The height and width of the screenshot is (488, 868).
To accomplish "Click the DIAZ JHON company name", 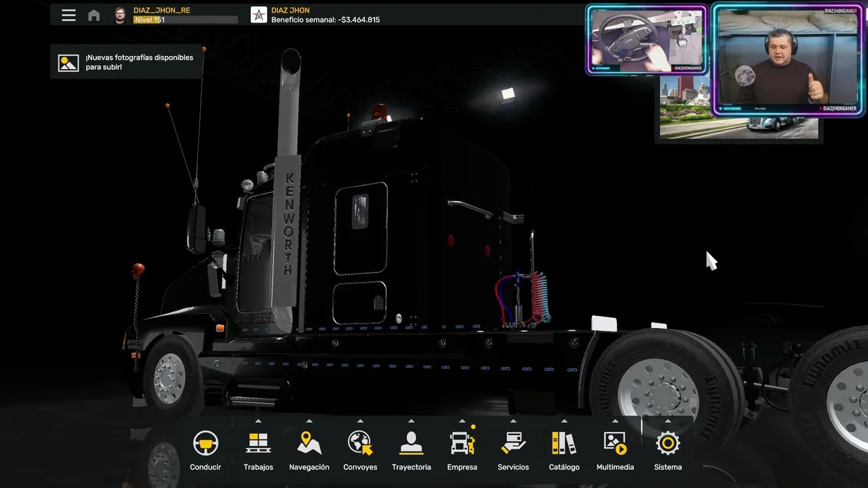I will 290,10.
